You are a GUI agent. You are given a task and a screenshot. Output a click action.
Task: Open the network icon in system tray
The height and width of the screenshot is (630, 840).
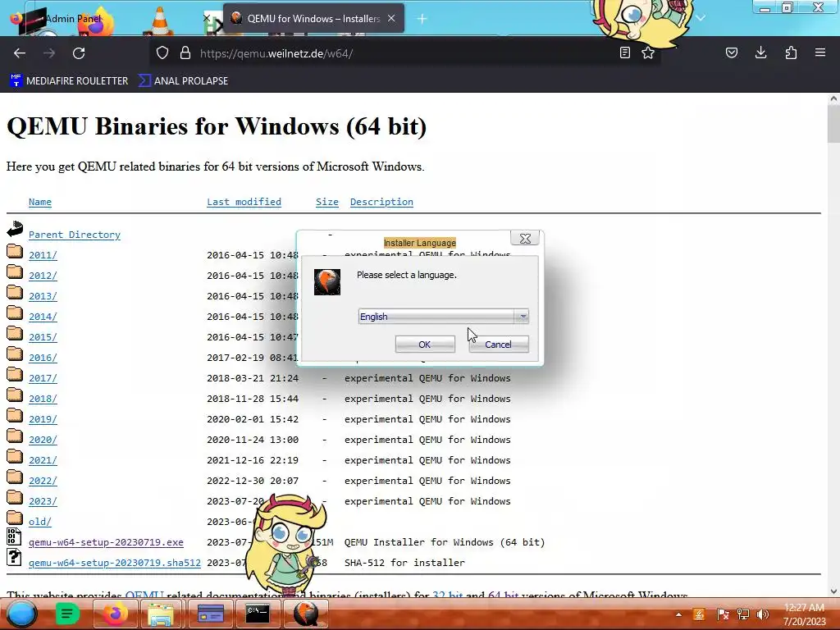tap(743, 614)
